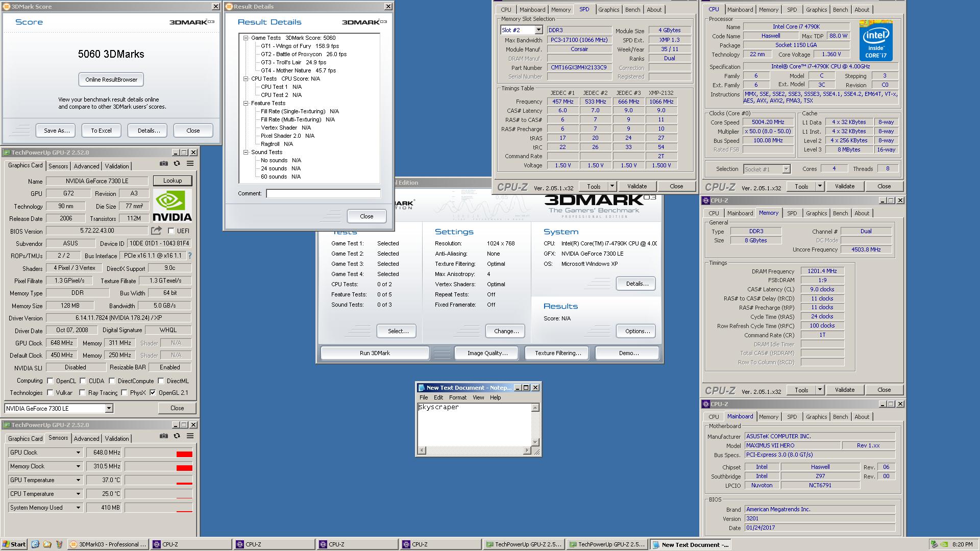Click the Notepad vertical scrollbar up arrow
The height and width of the screenshot is (551, 980).
[535, 408]
